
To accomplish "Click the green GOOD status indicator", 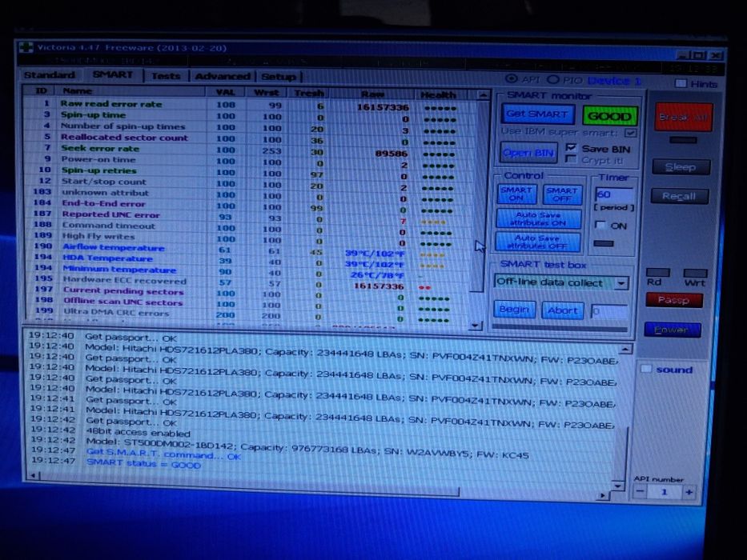I will [x=610, y=116].
